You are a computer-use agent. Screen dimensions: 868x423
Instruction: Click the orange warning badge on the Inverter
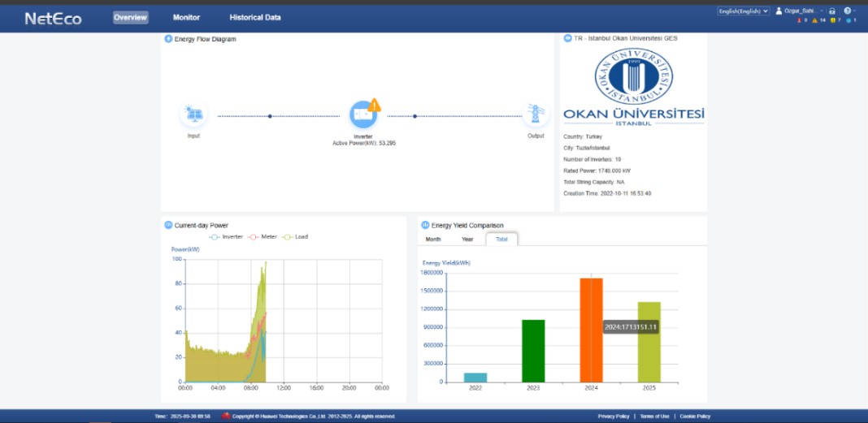point(375,105)
